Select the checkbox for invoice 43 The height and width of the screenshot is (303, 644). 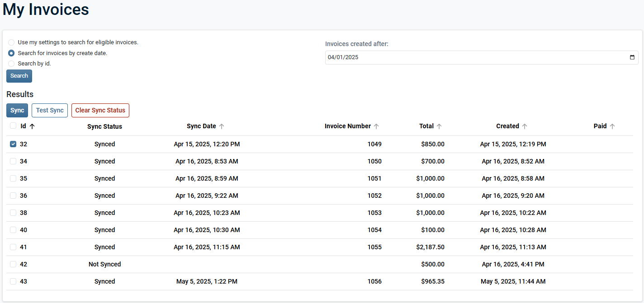coord(13,281)
